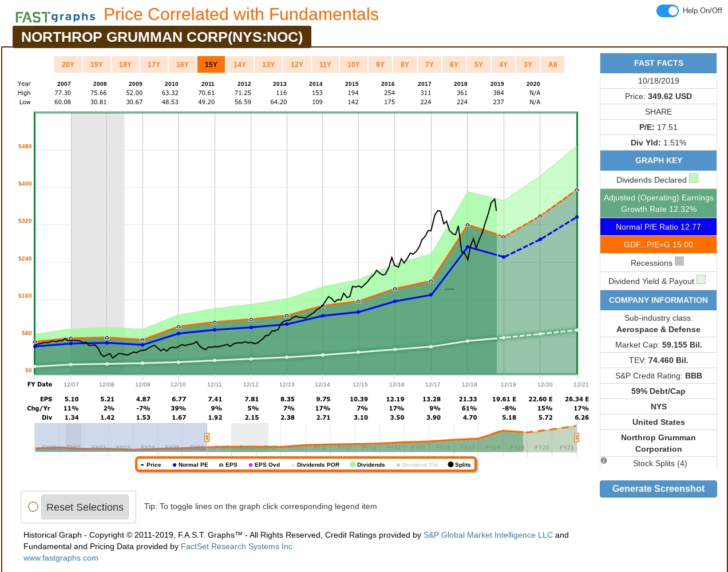Click the Recessions gray swatch
The height and width of the screenshot is (572, 728).
(679, 261)
